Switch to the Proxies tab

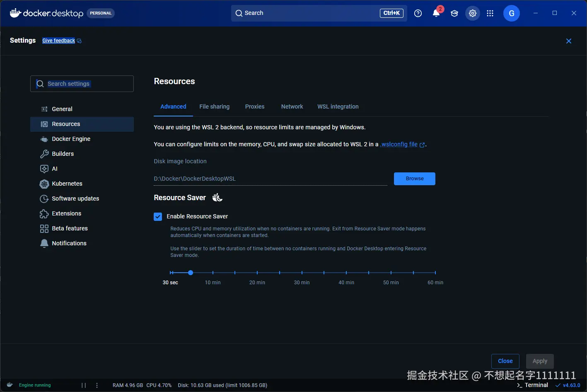[x=255, y=106]
